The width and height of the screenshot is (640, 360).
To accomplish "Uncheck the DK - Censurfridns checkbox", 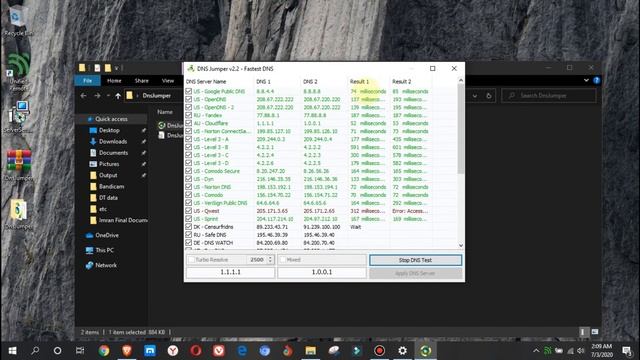I will 189,227.
